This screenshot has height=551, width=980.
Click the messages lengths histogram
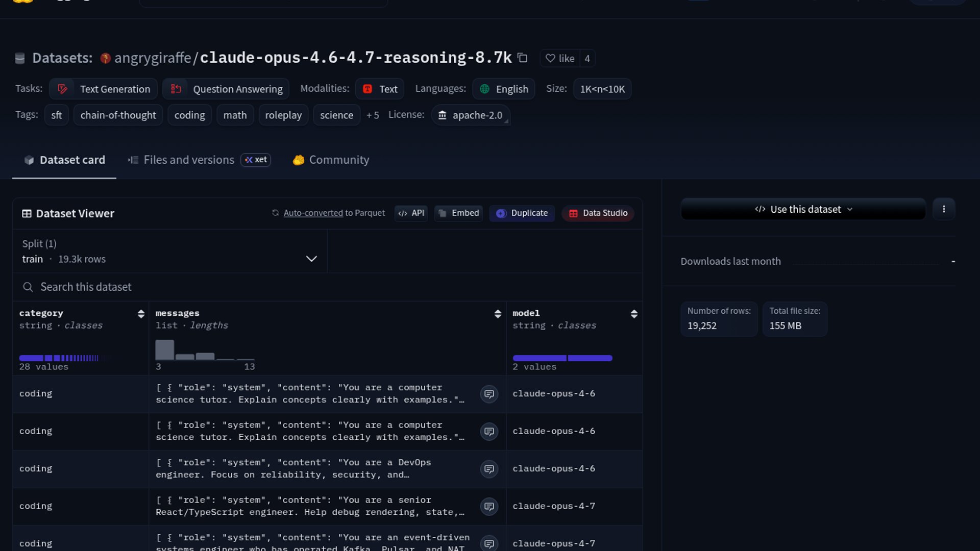pyautogui.click(x=205, y=350)
